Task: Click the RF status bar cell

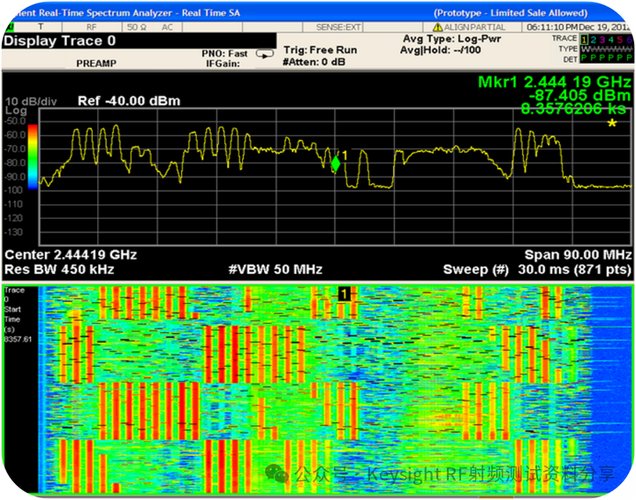Action: (91, 27)
